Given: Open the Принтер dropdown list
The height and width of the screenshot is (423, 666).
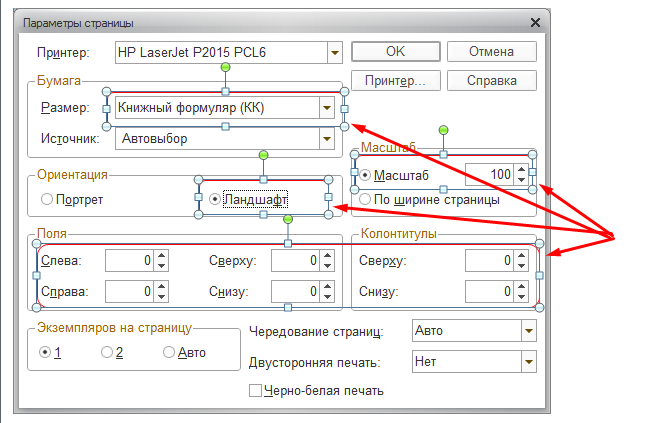Looking at the screenshot, I should pyautogui.click(x=335, y=53).
